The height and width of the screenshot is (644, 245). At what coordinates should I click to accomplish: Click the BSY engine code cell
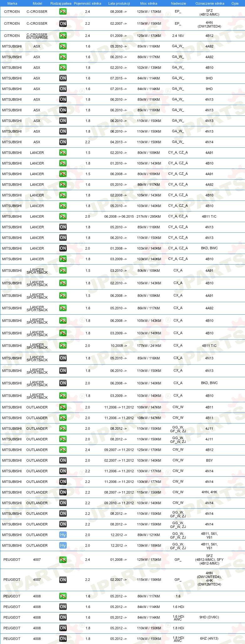(209, 460)
